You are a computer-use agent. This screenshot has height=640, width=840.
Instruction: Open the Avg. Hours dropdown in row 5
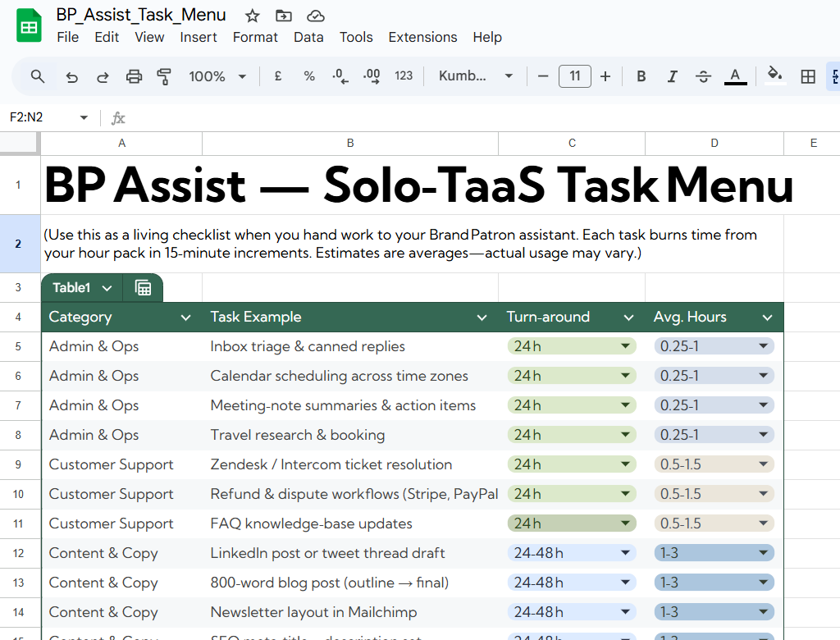pyautogui.click(x=764, y=346)
